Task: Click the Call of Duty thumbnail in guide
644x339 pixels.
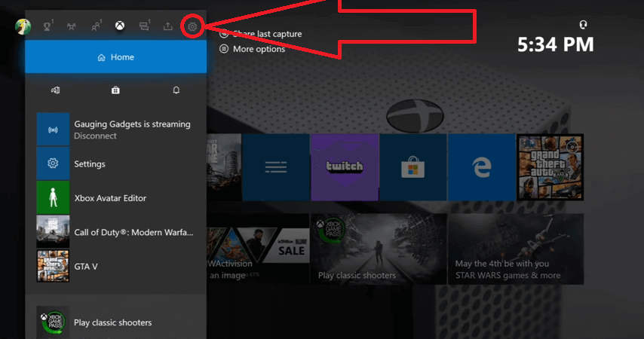Action: click(x=53, y=232)
